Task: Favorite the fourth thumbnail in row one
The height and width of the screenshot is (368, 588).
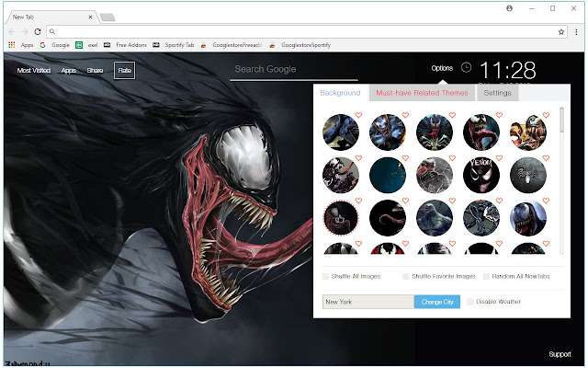Action: (499, 115)
